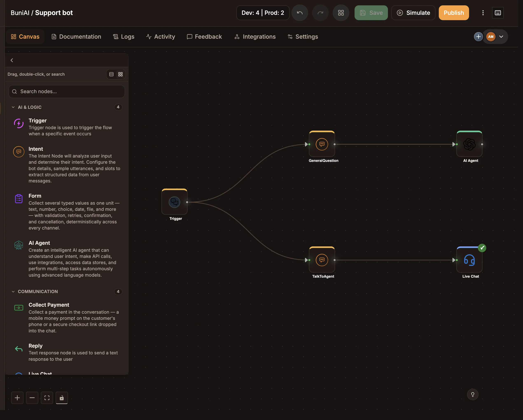Viewport: 523px width, 420px height.
Task: Click the lightbulb tips button
Action: pos(473,394)
